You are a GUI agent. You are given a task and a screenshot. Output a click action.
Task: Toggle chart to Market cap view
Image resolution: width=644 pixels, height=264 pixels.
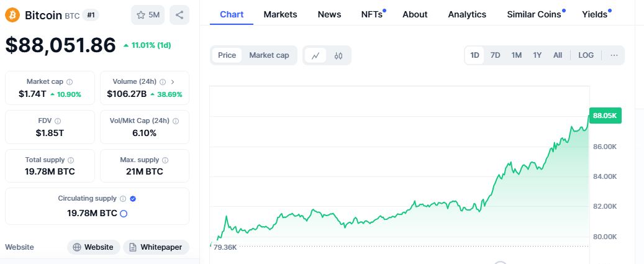(x=269, y=55)
